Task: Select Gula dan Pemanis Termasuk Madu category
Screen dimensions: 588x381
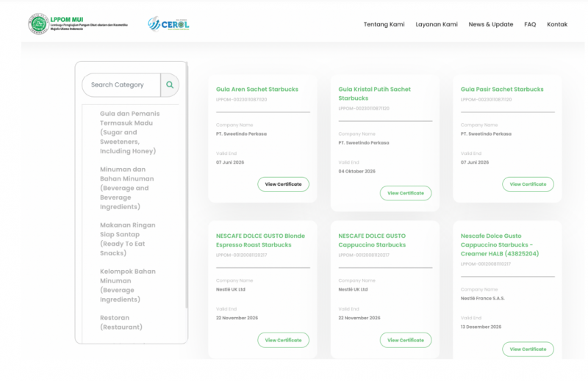Action: coord(129,132)
